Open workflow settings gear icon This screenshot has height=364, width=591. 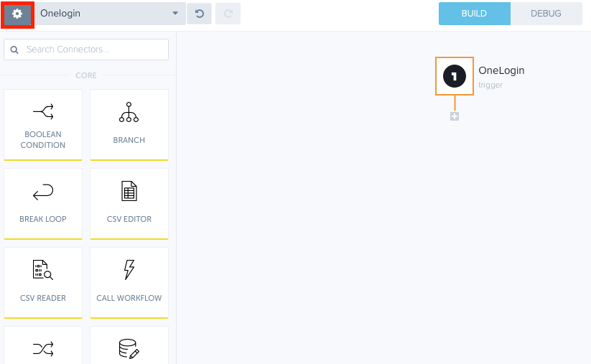[x=17, y=14]
